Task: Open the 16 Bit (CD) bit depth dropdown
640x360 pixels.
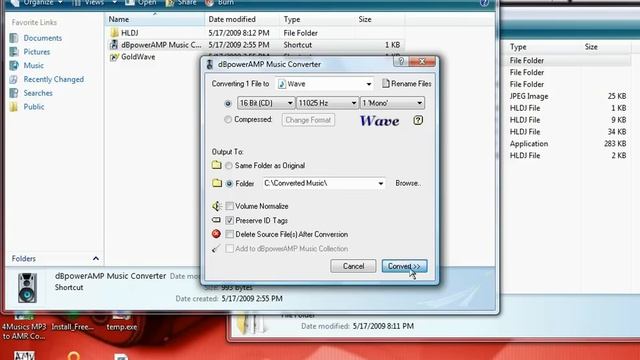Action: coord(266,103)
